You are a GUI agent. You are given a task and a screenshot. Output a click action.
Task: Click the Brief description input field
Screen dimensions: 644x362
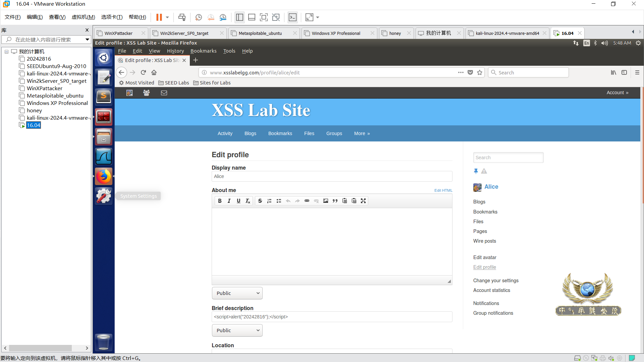pos(332,317)
